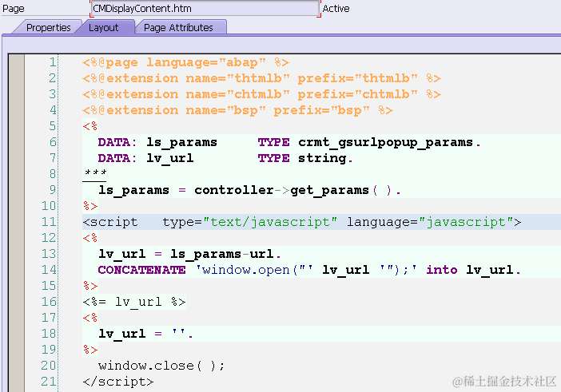The width and height of the screenshot is (561, 392).
Task: Click the window.close( ); line
Action: pyautogui.click(x=161, y=366)
